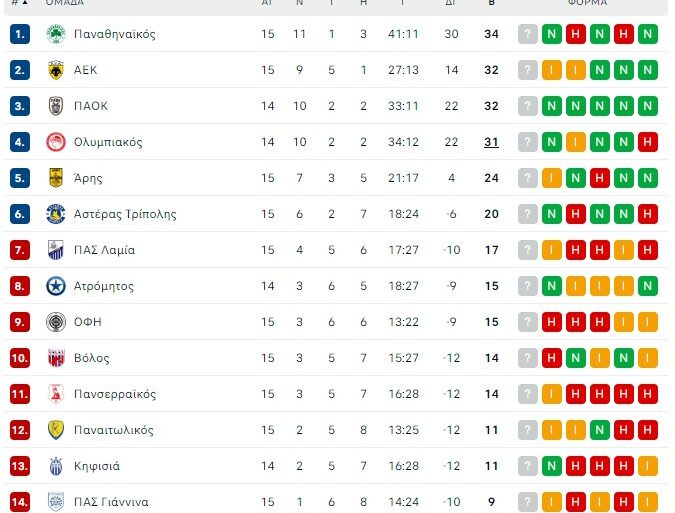Click the Ατρόμητος star logo
Viewport: 675px width, 513px height.
coord(55,286)
